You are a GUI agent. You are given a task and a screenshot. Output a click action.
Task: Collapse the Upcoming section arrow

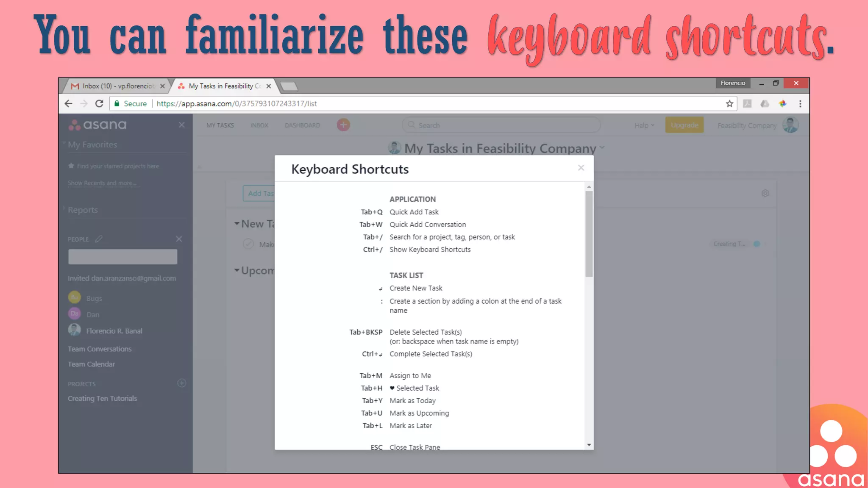pos(237,270)
